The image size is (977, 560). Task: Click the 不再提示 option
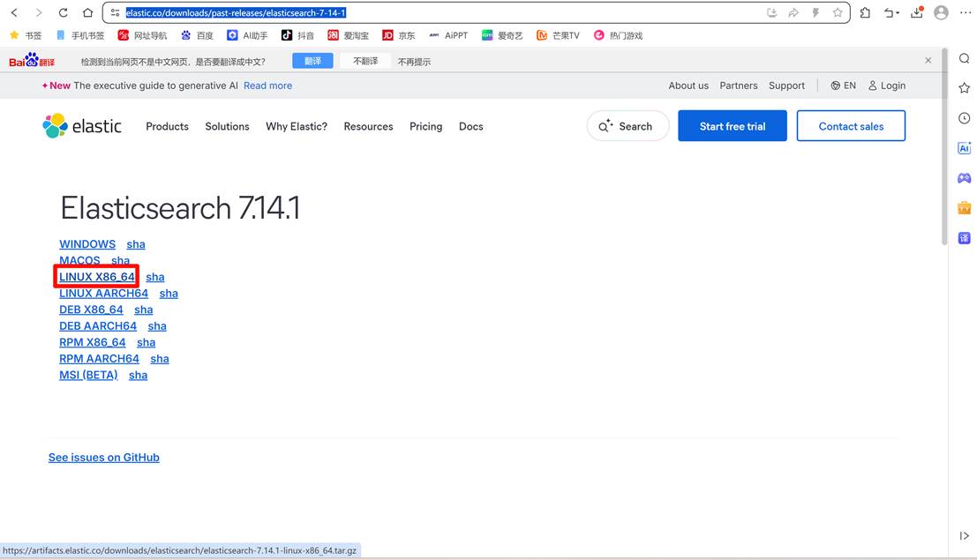pos(414,62)
